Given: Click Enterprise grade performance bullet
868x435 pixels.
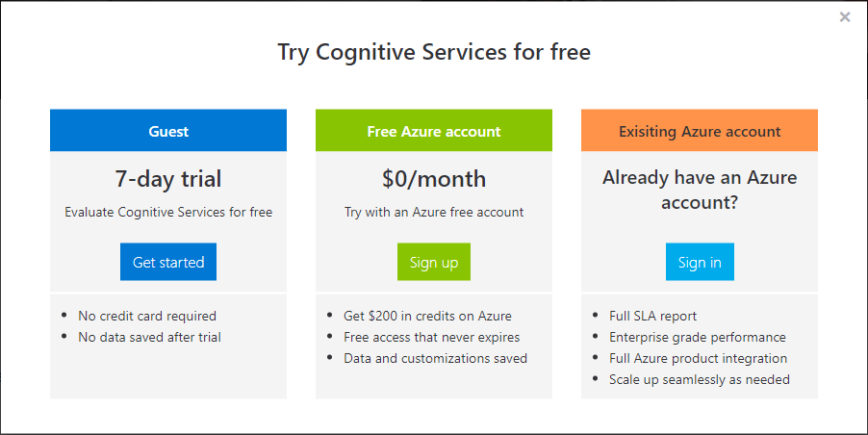Looking at the screenshot, I should tap(698, 337).
